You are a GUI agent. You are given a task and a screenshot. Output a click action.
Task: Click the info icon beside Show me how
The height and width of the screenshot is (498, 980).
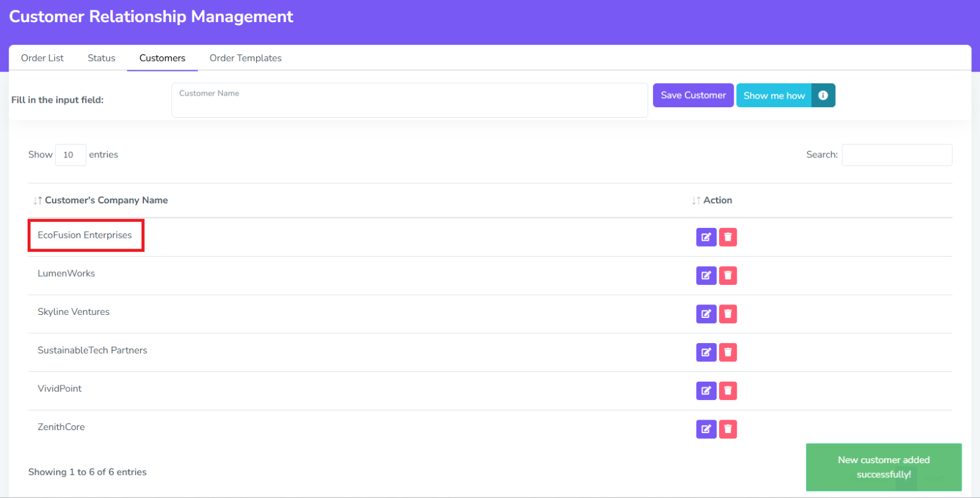tap(823, 96)
